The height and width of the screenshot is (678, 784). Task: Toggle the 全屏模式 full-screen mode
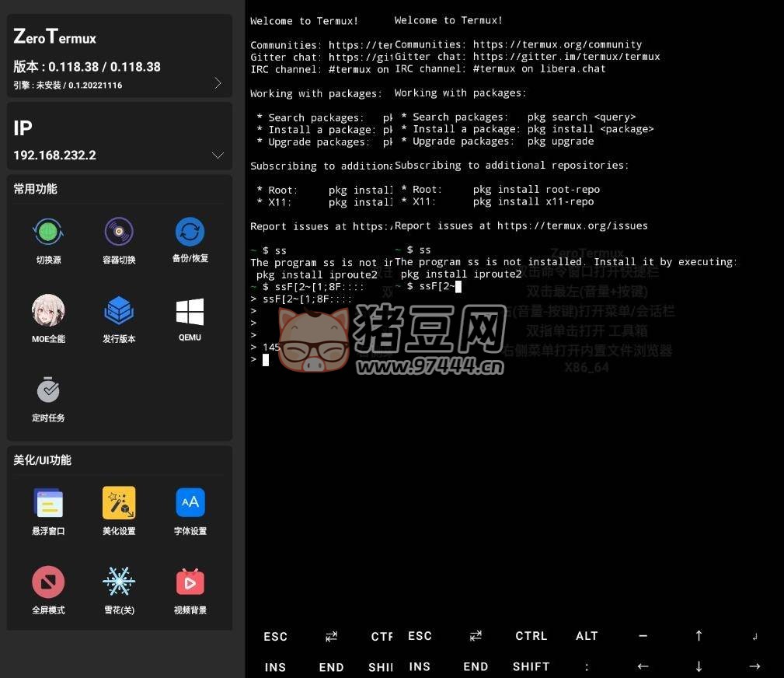pyautogui.click(x=48, y=590)
